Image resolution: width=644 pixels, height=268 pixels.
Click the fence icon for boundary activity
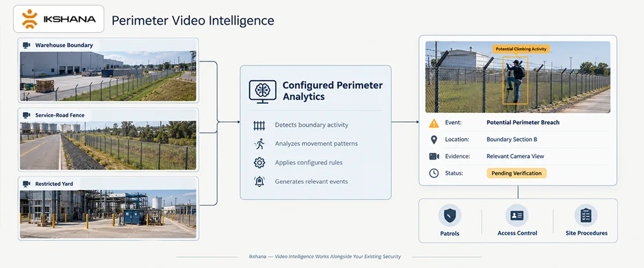[259, 125]
